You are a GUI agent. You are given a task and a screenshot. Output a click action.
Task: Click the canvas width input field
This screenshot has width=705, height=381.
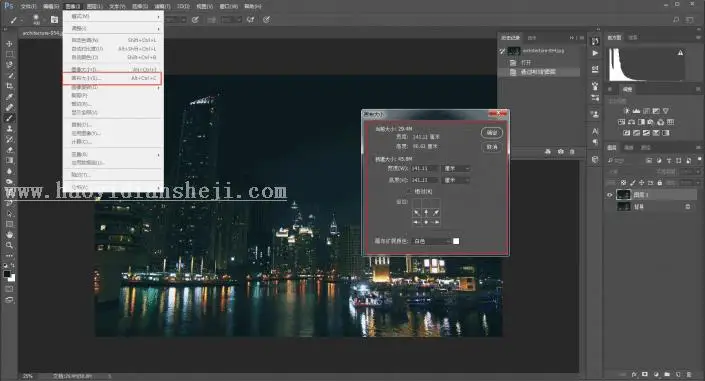point(425,169)
